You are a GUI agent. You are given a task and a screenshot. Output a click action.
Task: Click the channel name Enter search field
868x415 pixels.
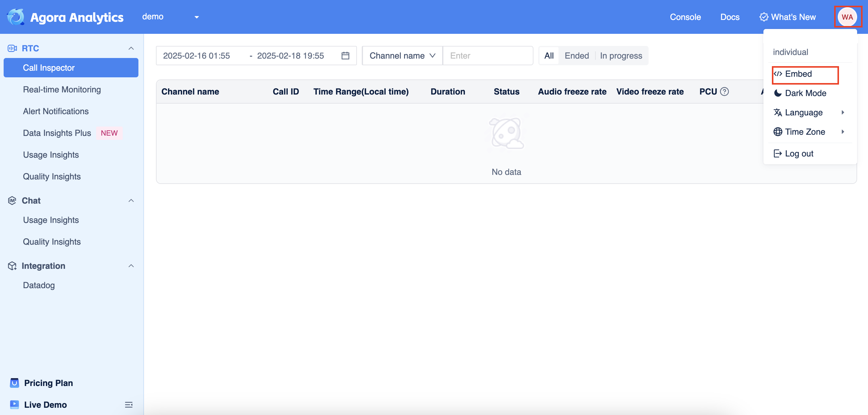(x=488, y=56)
